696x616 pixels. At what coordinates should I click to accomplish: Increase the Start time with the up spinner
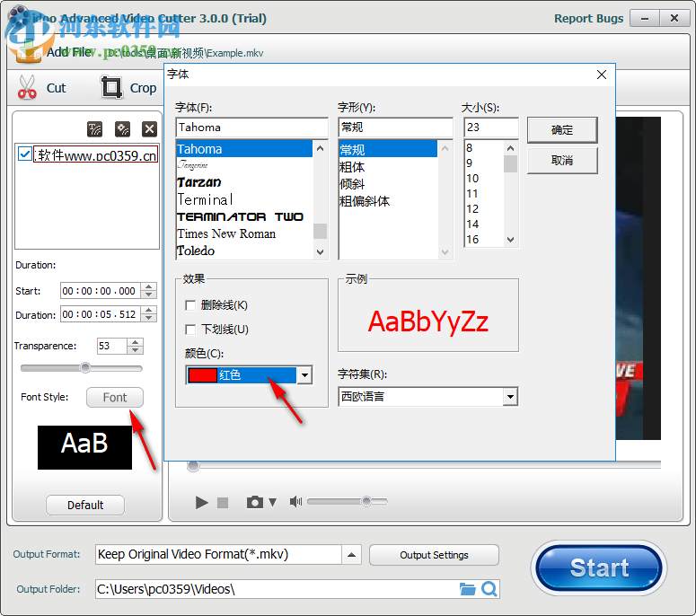[149, 286]
